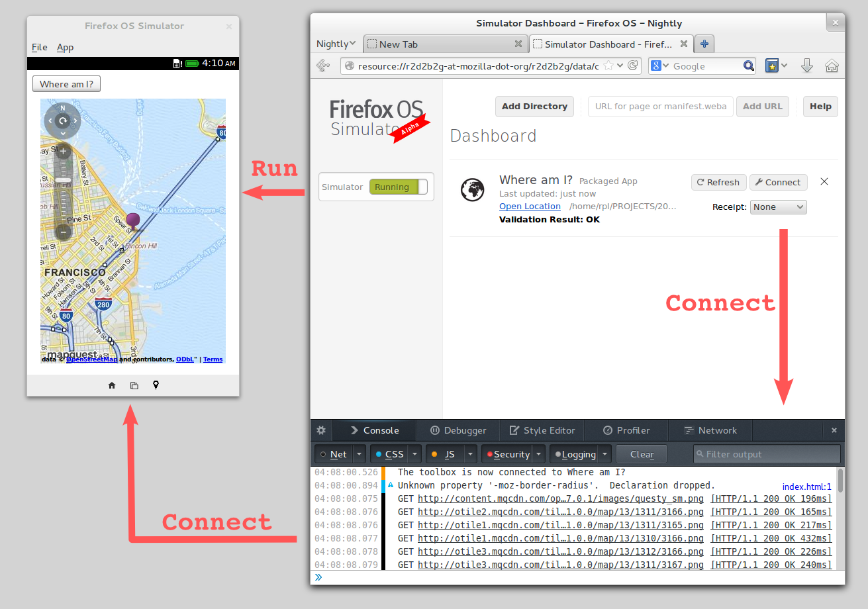
Task: Click the console vertical scrollbar
Action: (x=840, y=481)
